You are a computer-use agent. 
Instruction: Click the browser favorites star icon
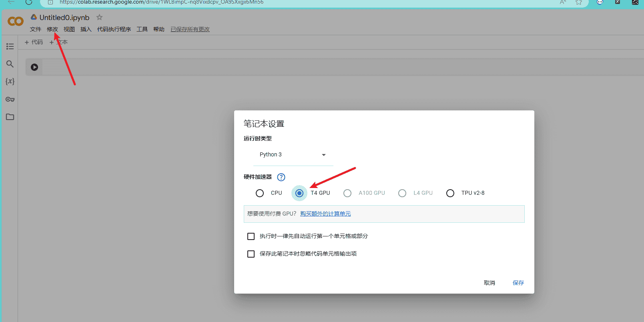click(579, 2)
